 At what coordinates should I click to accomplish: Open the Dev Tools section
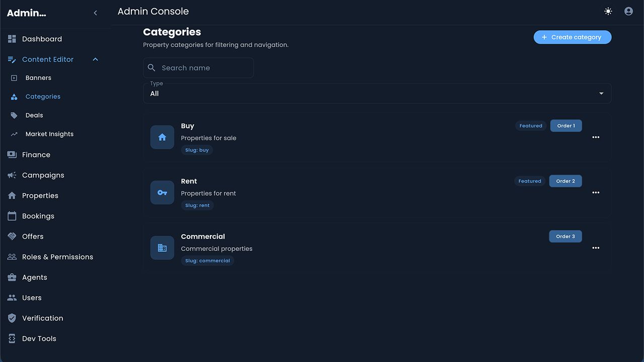[39, 339]
